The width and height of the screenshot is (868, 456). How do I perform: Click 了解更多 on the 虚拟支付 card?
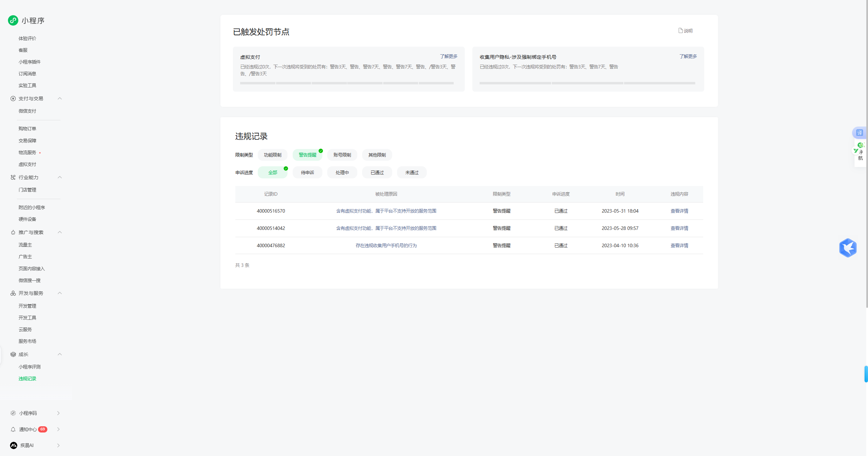pyautogui.click(x=449, y=56)
